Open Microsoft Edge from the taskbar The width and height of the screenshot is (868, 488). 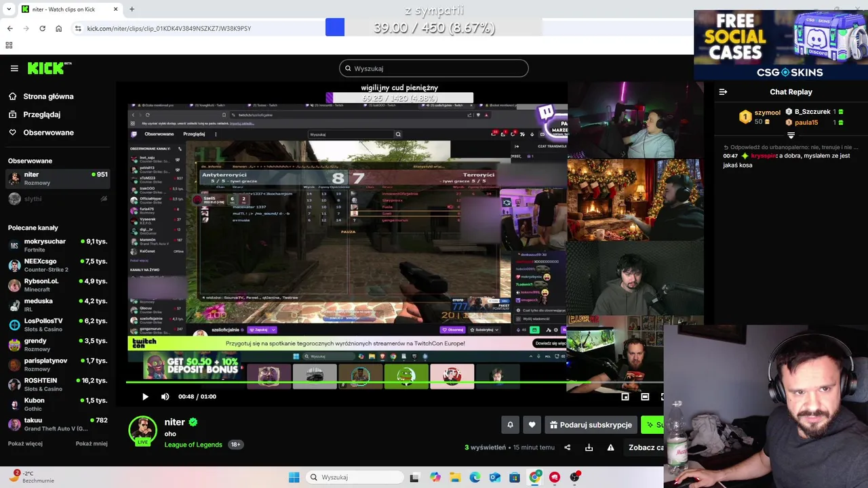click(x=475, y=477)
